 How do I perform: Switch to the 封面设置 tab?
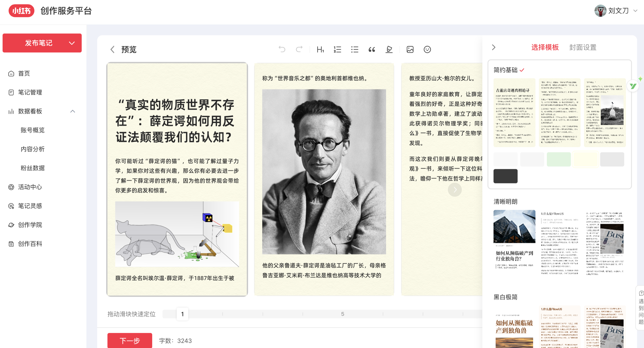583,47
